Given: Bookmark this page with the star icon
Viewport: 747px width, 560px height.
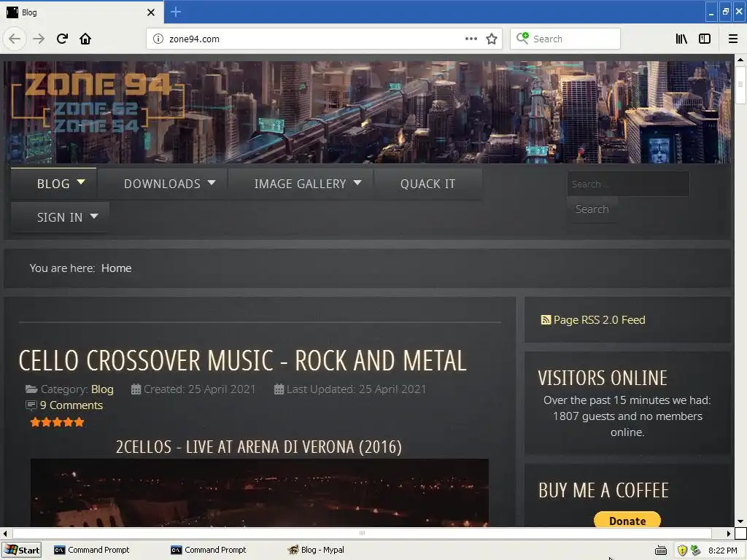Looking at the screenshot, I should pos(492,39).
